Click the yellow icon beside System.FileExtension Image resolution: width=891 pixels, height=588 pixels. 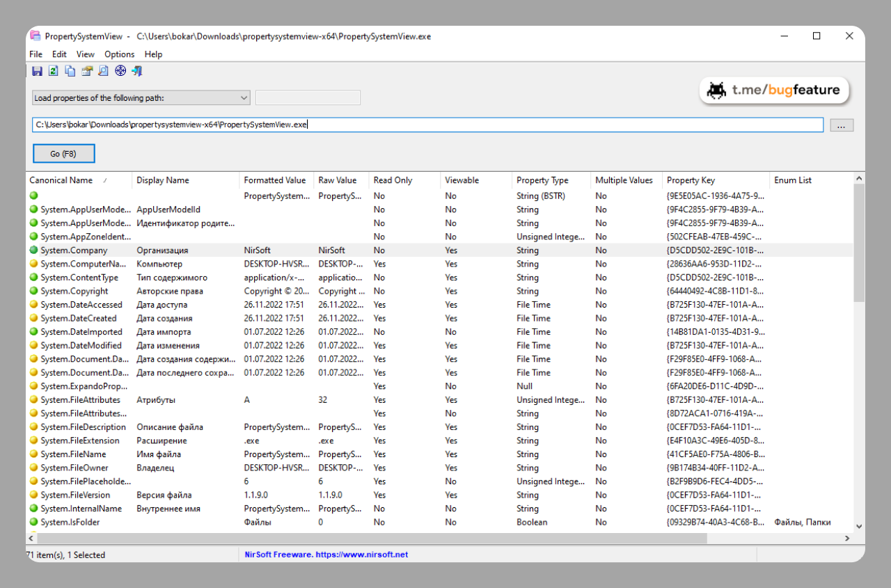tap(33, 440)
